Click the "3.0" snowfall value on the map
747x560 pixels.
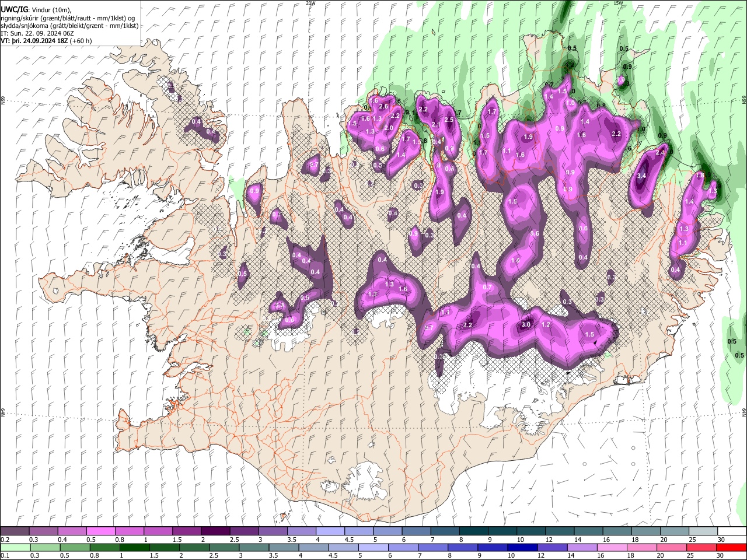click(x=525, y=324)
